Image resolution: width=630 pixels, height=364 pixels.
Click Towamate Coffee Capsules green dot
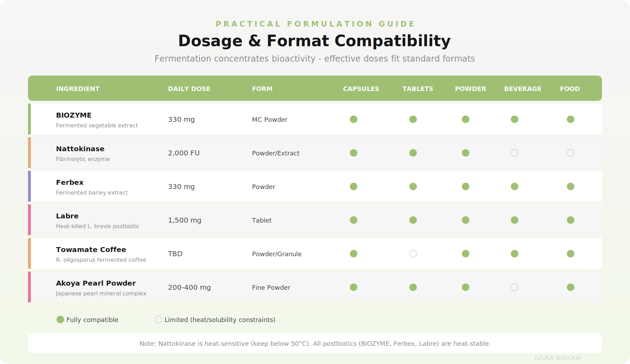(353, 254)
